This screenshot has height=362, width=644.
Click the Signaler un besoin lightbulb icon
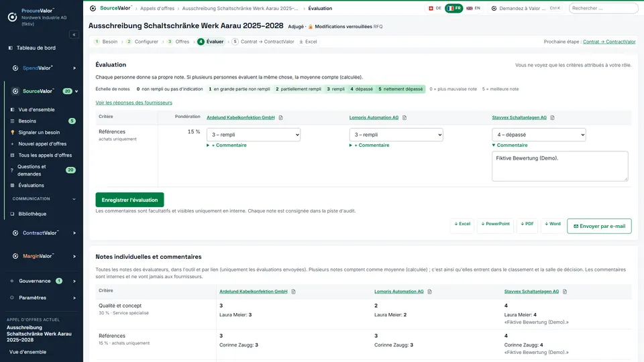(x=12, y=133)
